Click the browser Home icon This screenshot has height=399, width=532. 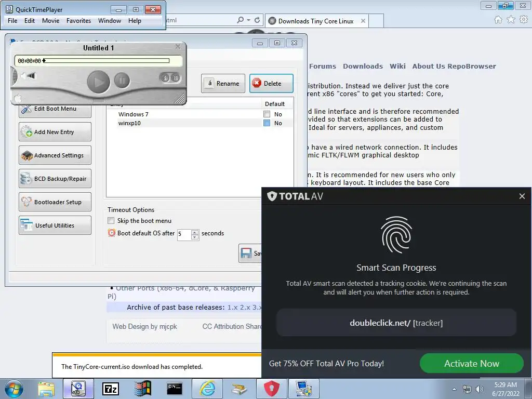coord(498,20)
